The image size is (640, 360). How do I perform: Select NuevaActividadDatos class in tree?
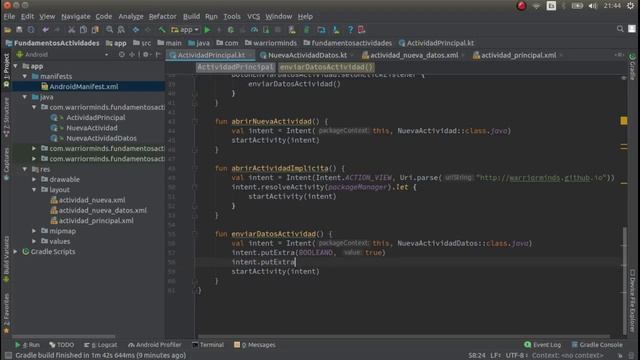[x=101, y=138]
